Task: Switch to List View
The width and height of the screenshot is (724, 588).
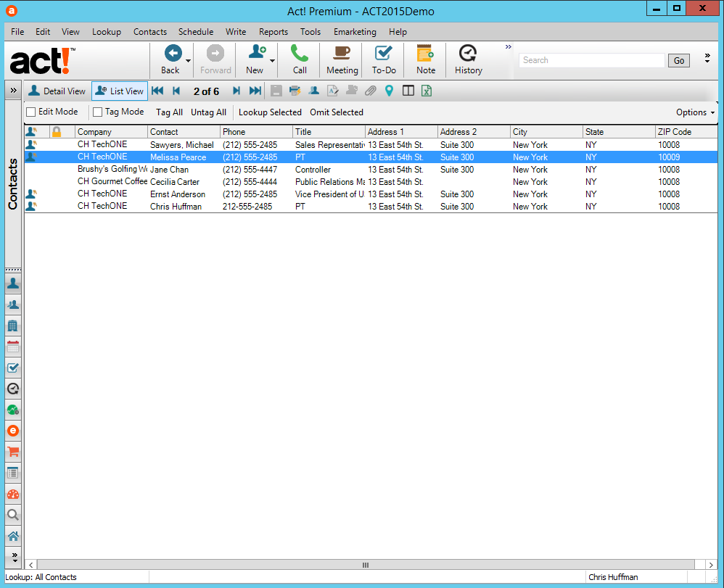Action: click(120, 91)
